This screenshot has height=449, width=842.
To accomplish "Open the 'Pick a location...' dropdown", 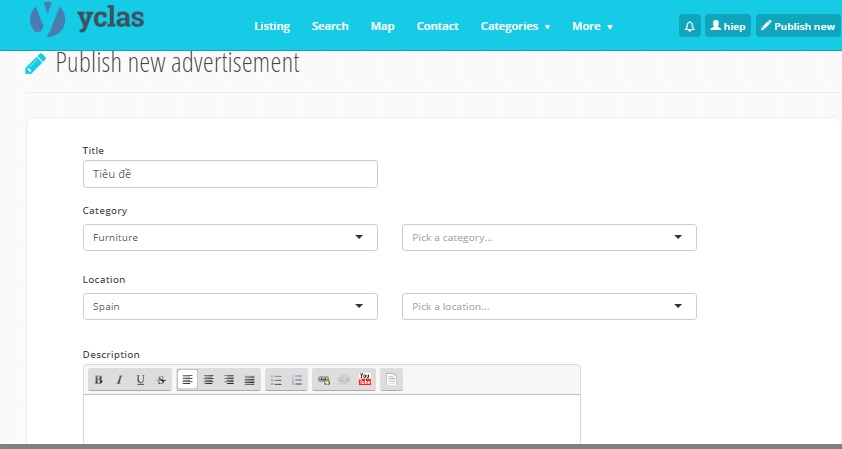I will (x=549, y=306).
